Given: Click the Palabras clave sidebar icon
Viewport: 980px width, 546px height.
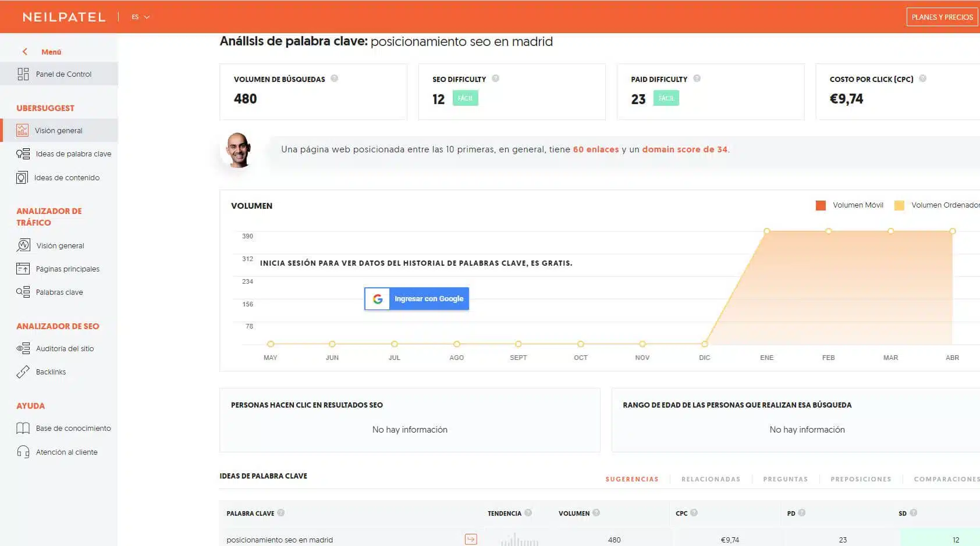Looking at the screenshot, I should point(23,292).
